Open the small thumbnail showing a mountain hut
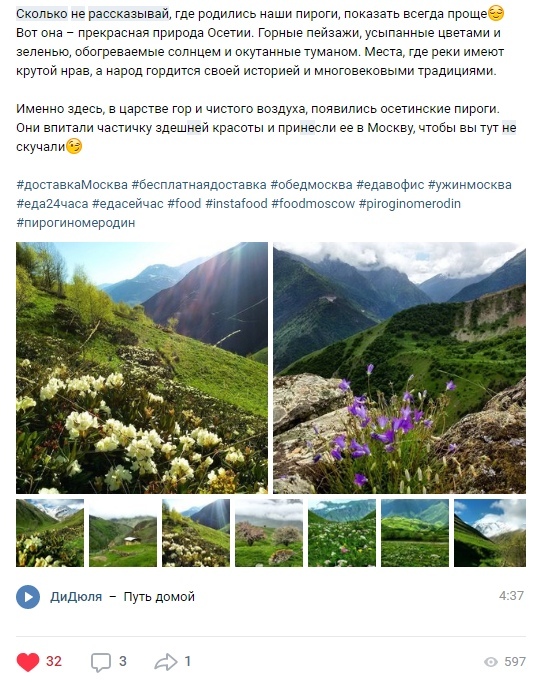Screen dimensions: 544x684 pyautogui.click(x=123, y=533)
